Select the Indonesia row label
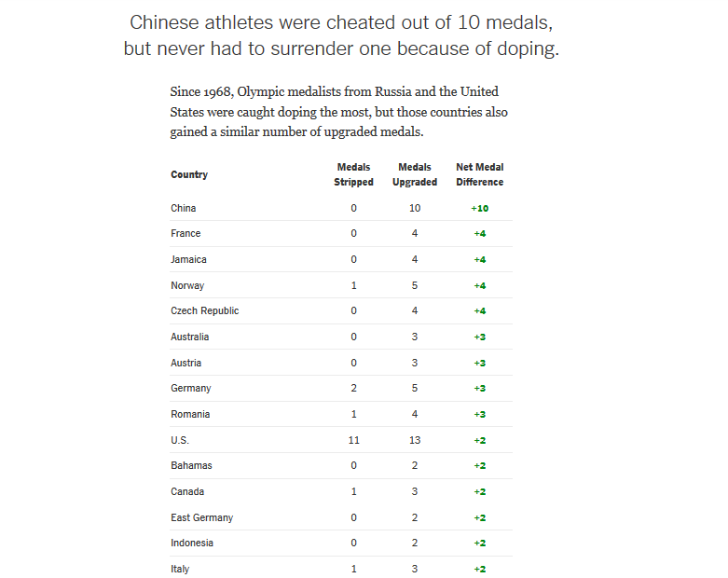The width and height of the screenshot is (728, 578). pos(192,543)
